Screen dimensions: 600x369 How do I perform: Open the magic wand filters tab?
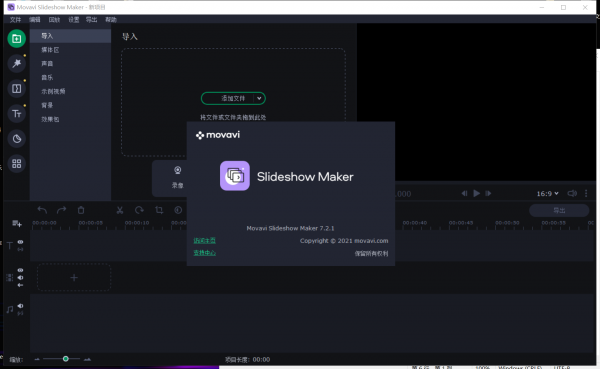(16, 64)
